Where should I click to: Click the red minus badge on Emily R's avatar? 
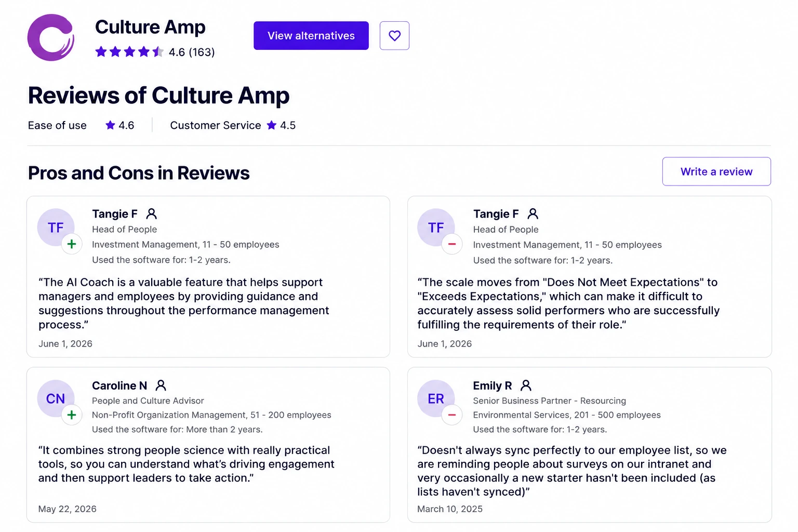point(452,415)
